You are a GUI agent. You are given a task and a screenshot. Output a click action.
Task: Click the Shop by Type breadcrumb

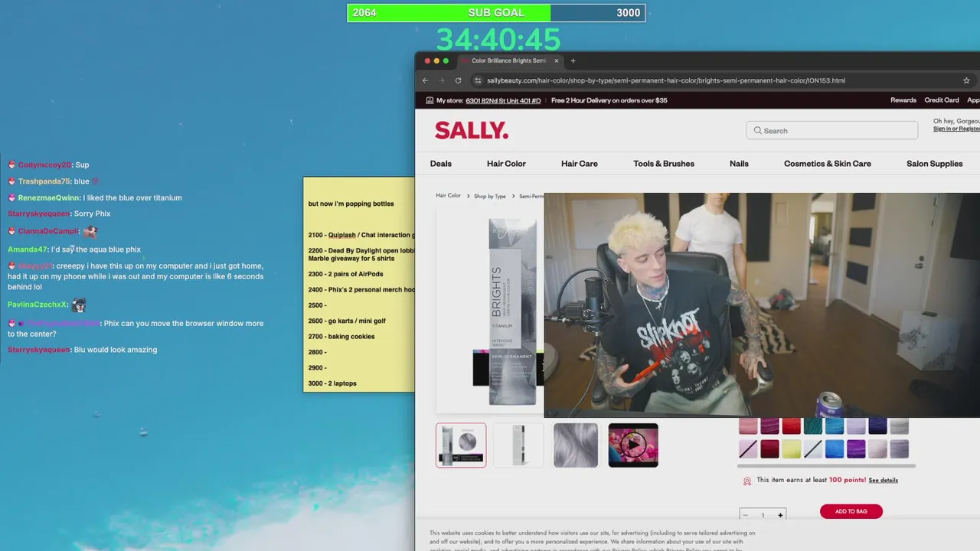pos(490,196)
